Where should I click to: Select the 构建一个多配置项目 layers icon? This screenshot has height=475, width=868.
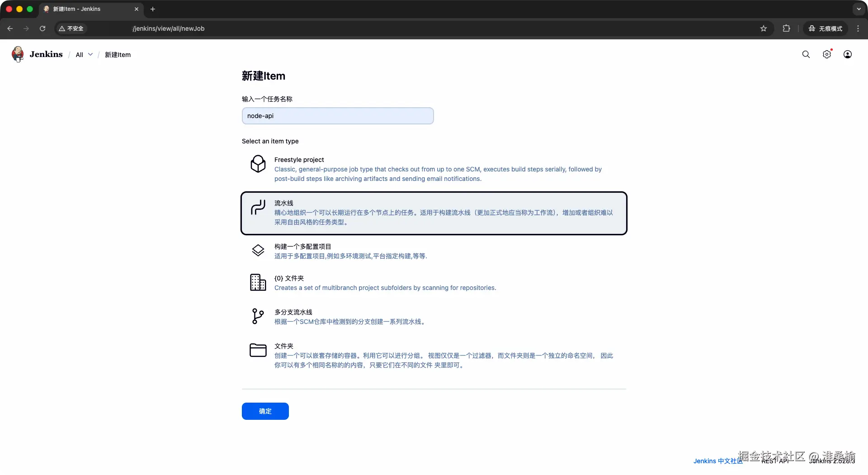(258, 251)
